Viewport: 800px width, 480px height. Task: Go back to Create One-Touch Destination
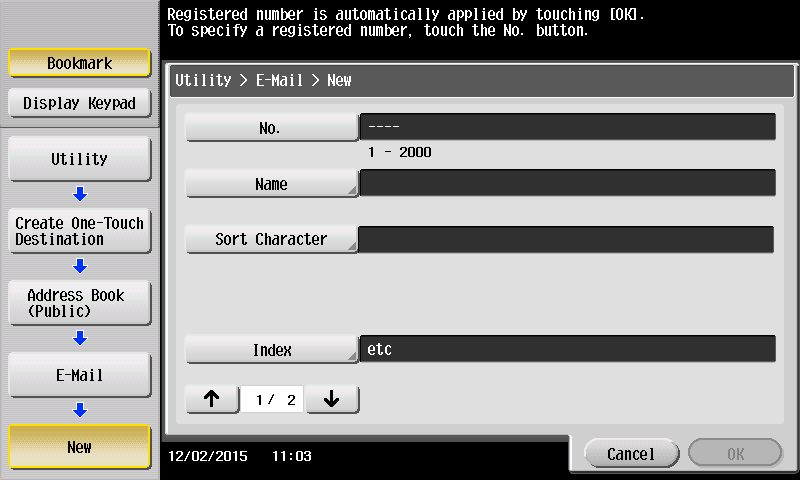coord(79,231)
